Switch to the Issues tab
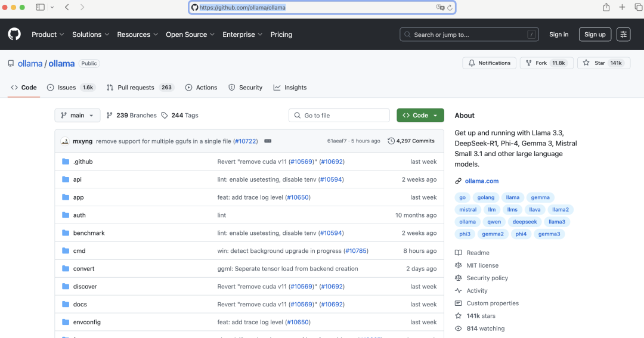 point(71,88)
